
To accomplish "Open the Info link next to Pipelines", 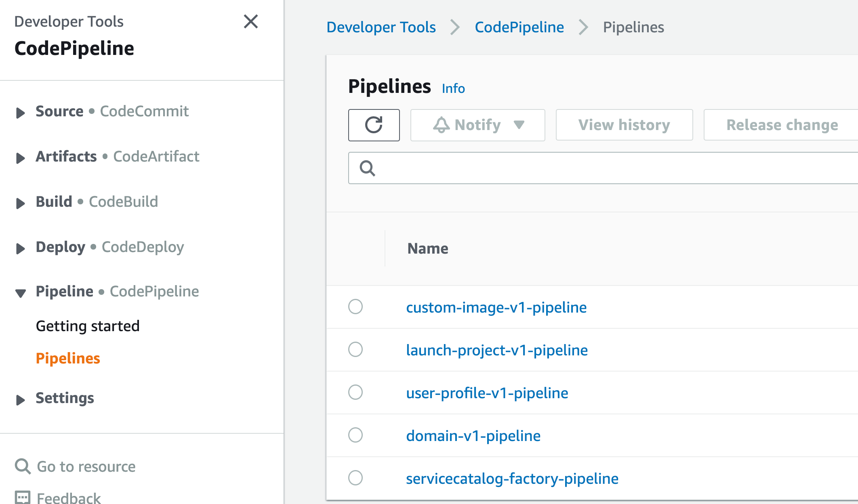I will (x=453, y=88).
